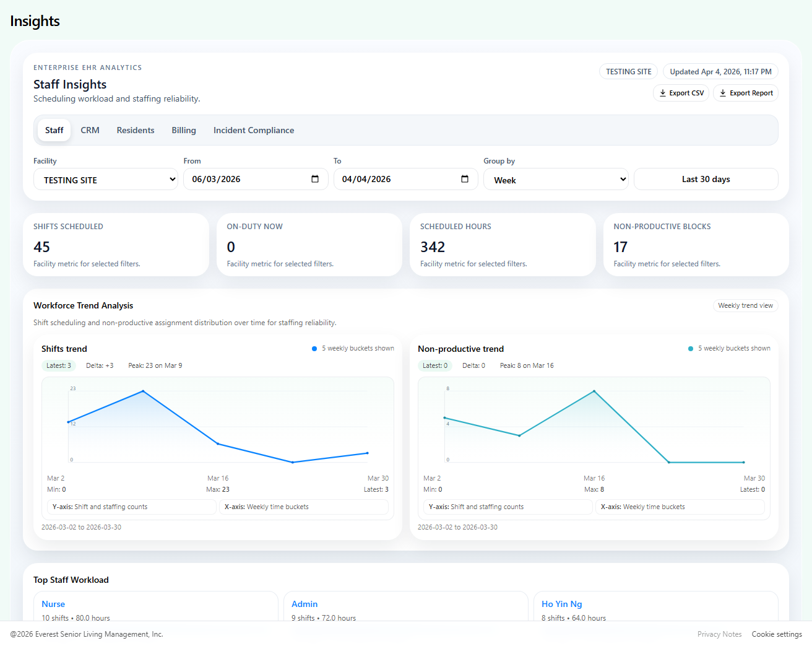
Task: Open the Facility selector showing TESTING SITE
Action: click(105, 179)
